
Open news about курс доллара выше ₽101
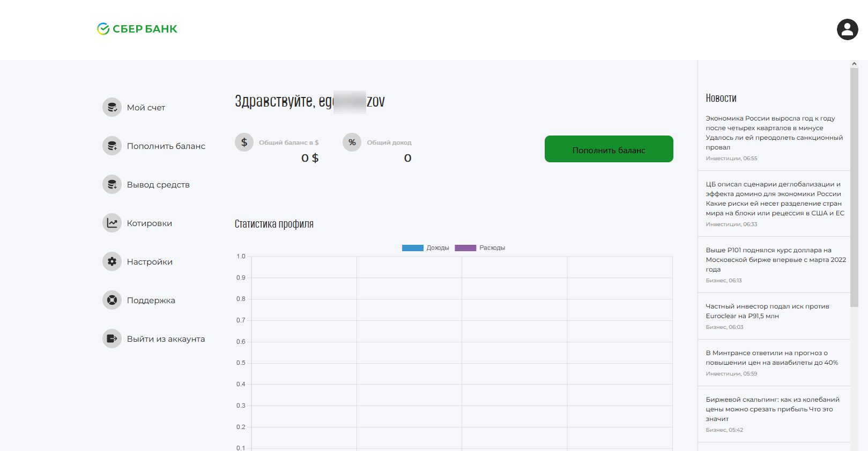[776, 260]
